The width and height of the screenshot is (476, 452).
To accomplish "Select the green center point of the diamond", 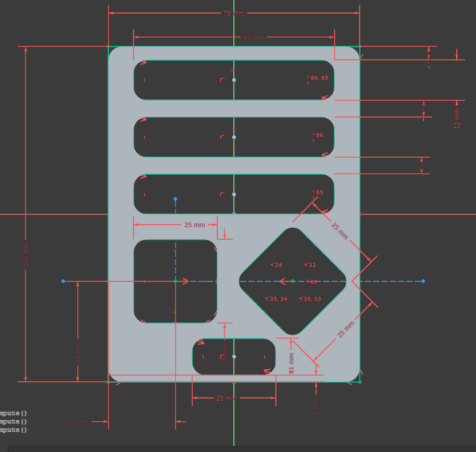I will pyautogui.click(x=293, y=281).
